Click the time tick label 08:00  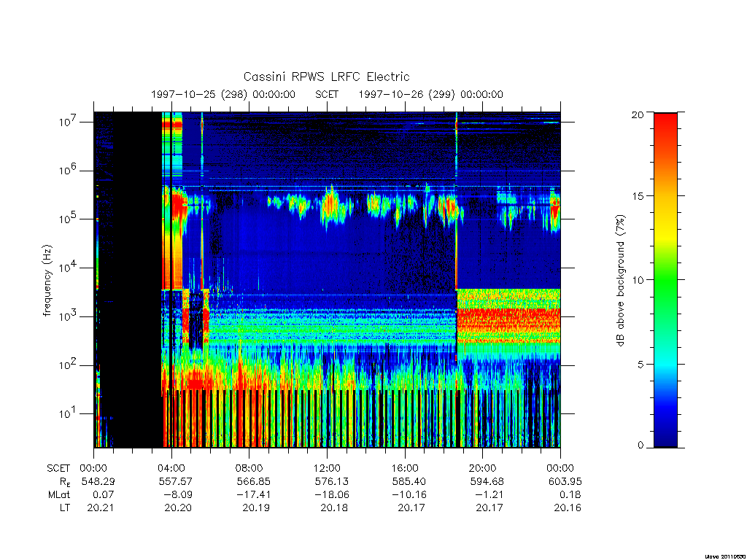pos(249,468)
